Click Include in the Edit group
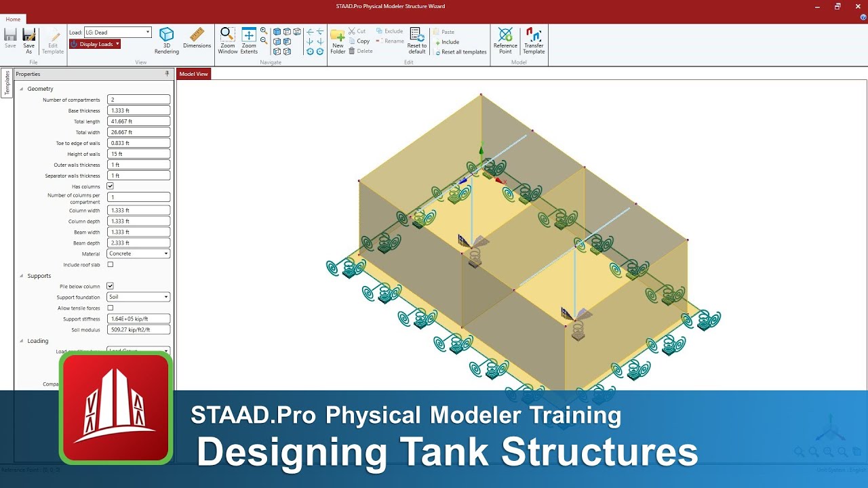868x488 pixels. point(447,42)
